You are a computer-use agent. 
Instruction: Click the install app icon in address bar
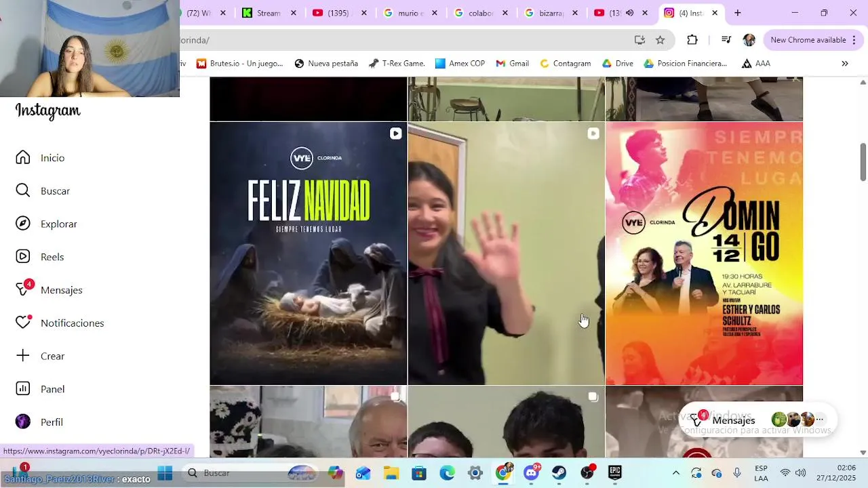639,40
